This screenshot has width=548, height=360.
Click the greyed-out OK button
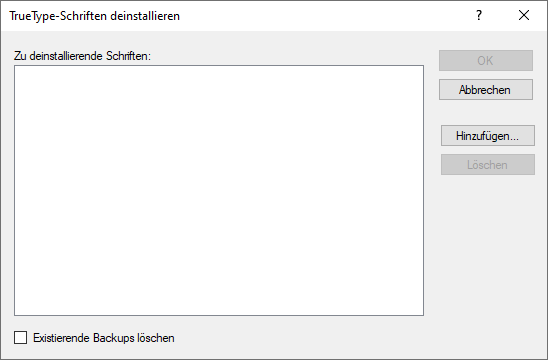pos(486,60)
